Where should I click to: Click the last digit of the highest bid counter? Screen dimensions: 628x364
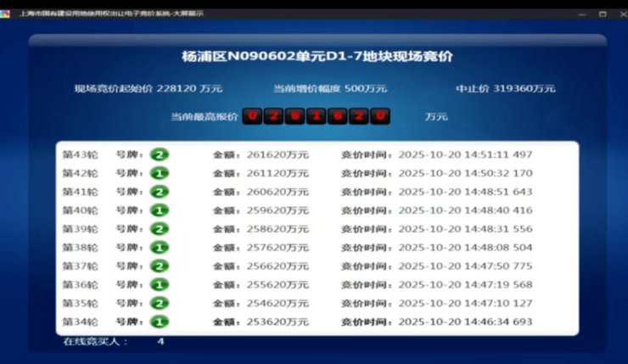point(381,116)
